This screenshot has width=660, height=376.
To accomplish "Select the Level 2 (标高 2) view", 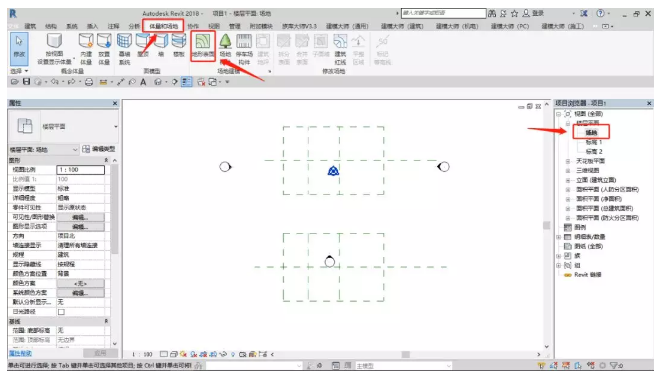I will 594,152.
